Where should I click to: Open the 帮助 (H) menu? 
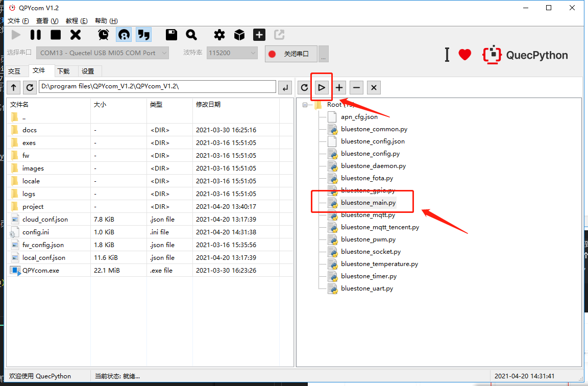tap(106, 21)
